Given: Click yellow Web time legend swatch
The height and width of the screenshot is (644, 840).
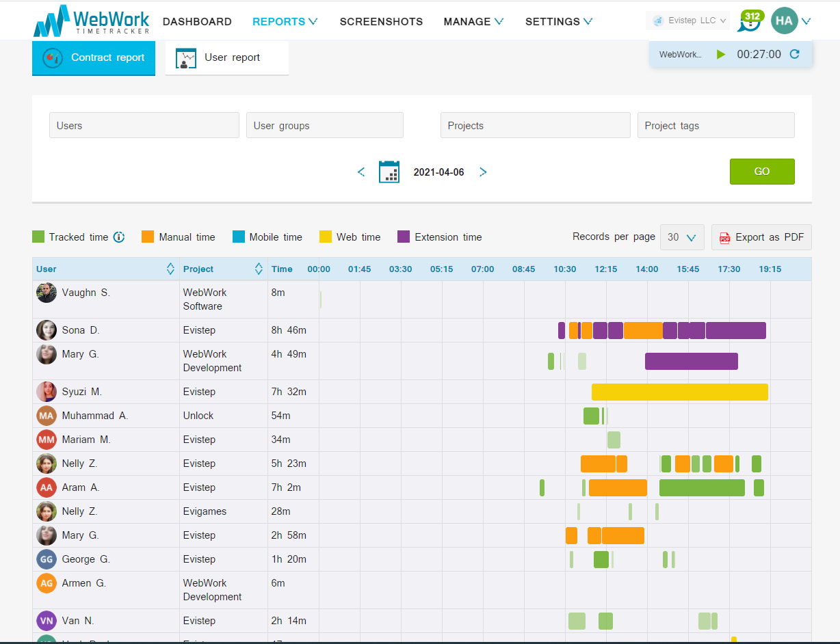Looking at the screenshot, I should pyautogui.click(x=326, y=237).
